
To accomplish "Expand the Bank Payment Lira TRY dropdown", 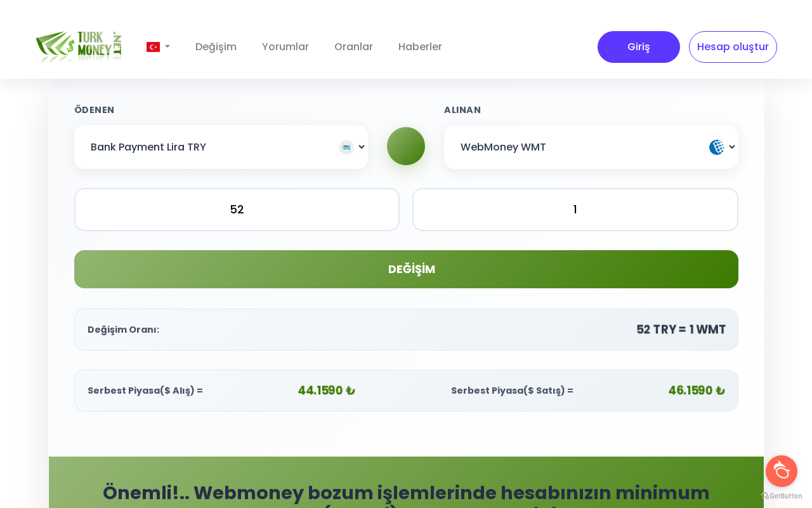I will pyautogui.click(x=221, y=147).
